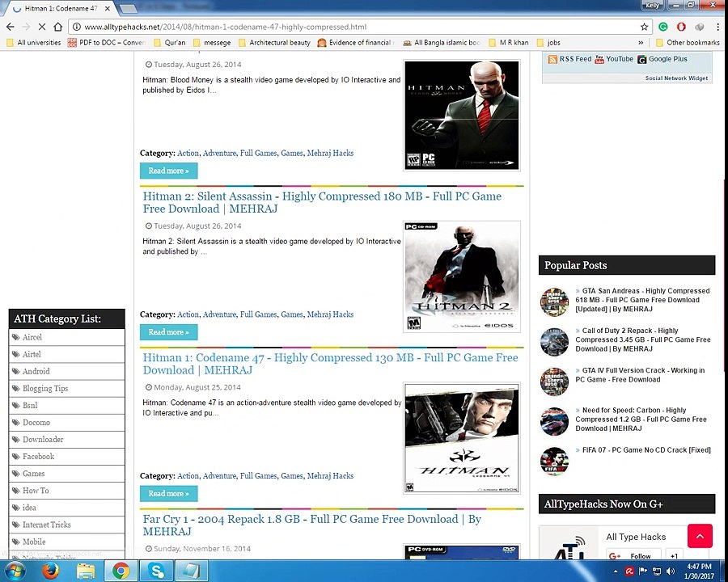Bookmark this page with the star icon
728x582 pixels.
tap(644, 27)
